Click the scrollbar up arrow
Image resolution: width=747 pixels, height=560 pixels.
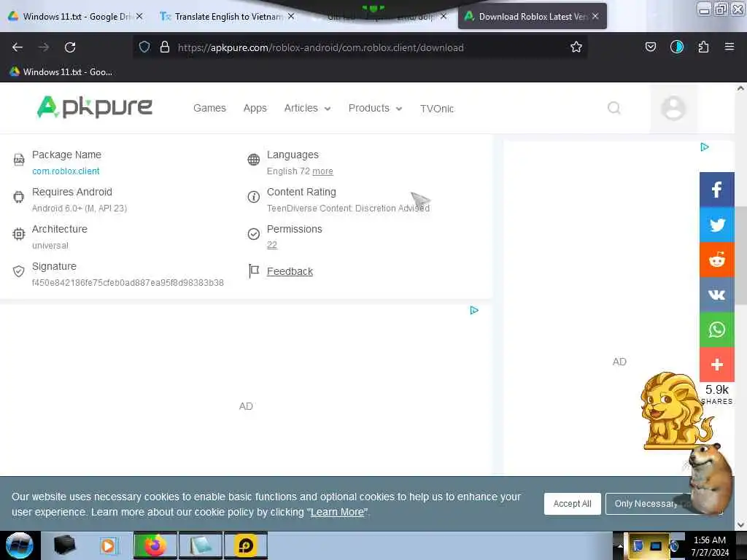tap(740, 88)
